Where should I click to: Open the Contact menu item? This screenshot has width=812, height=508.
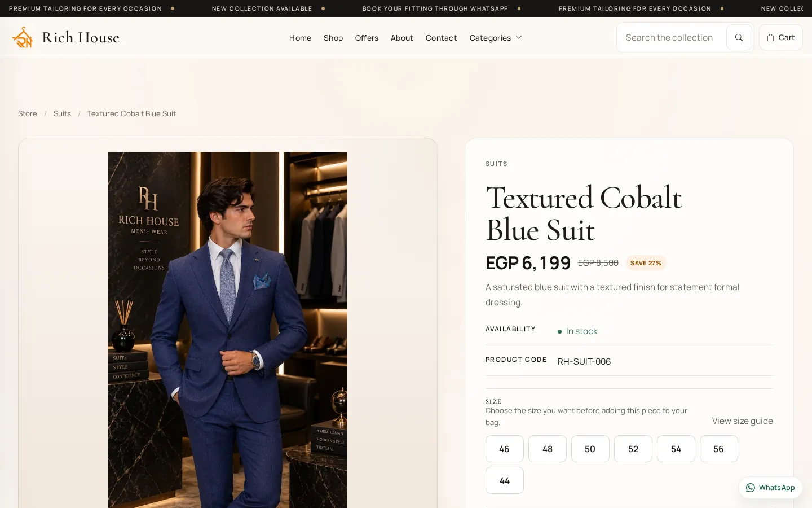coord(441,38)
